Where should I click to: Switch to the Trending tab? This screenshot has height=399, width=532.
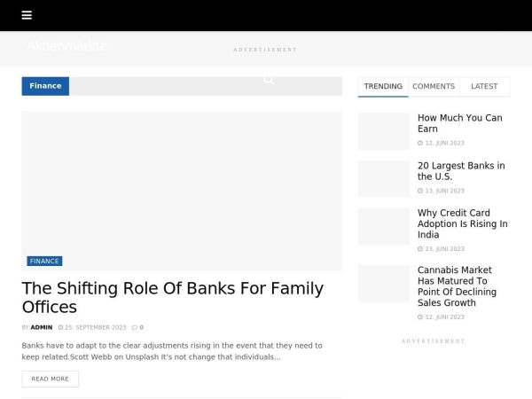point(383,86)
